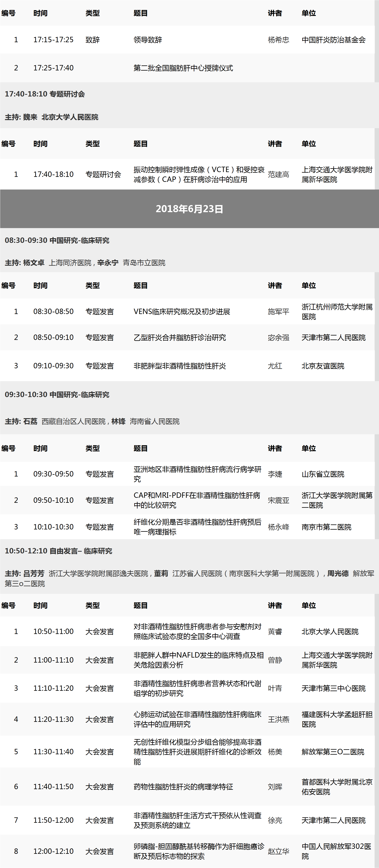Select speaker 尤红
379x868 pixels.
click(x=275, y=366)
